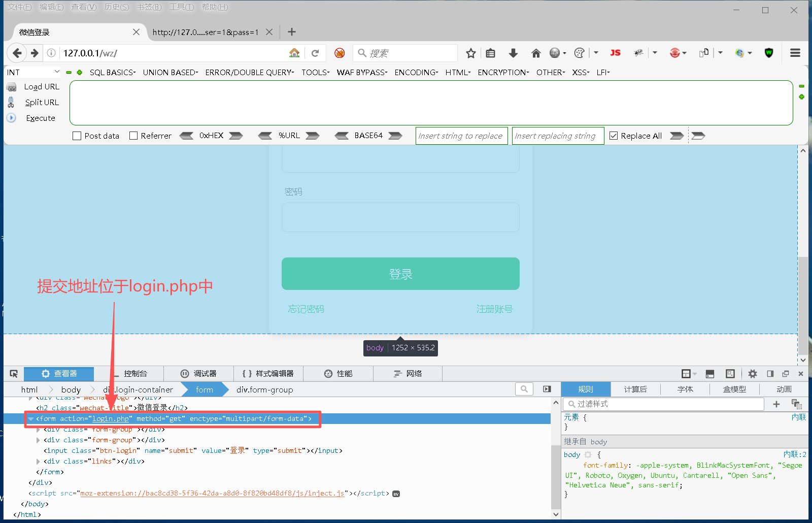812x523 pixels.
Task: Click the green shield extension icon
Action: (x=769, y=53)
